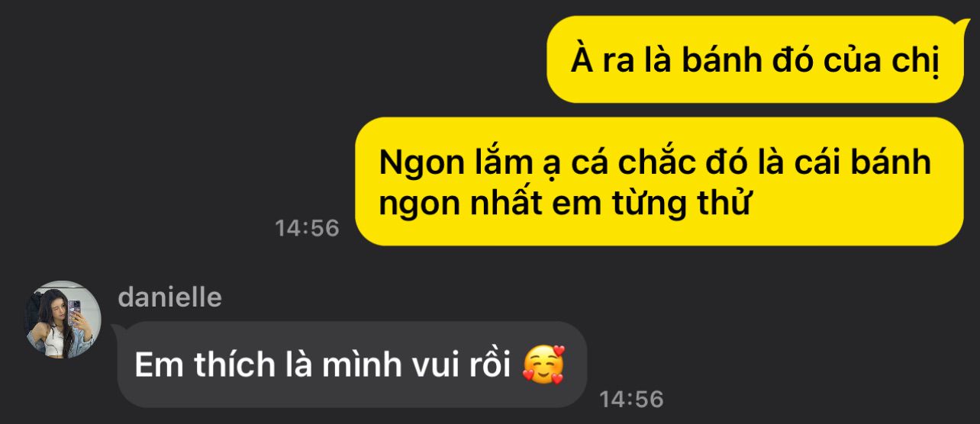Screen dimensions: 980x424
Task: Tap the yellow bubble starting "Ngon lắm ạ"
Action: click(x=659, y=181)
